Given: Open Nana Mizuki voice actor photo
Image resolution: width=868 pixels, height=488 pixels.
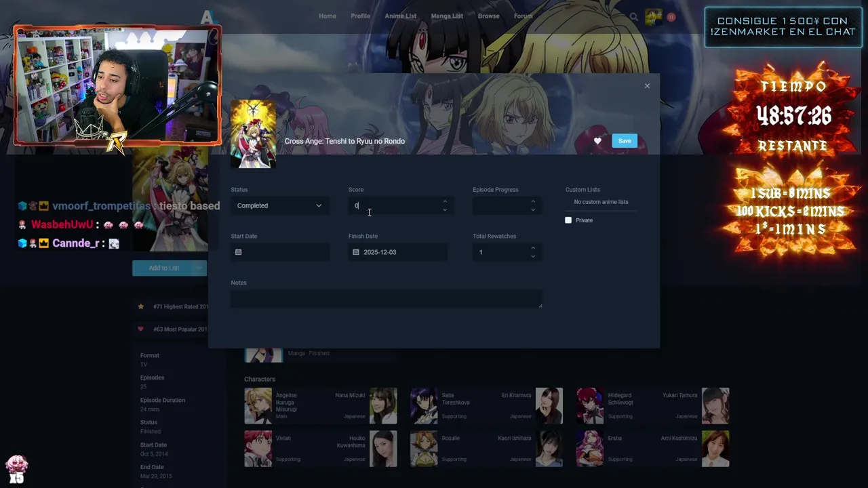Looking at the screenshot, I should click(x=383, y=405).
